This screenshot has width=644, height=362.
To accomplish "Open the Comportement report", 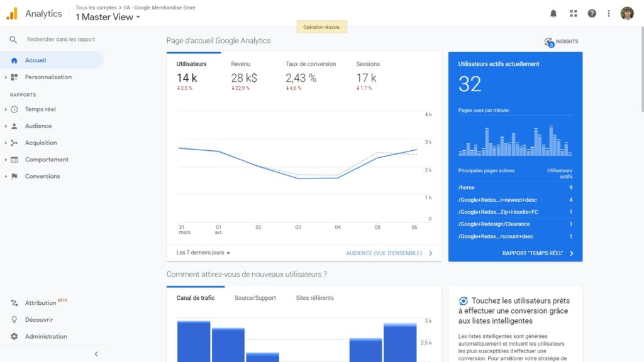I will pos(47,160).
